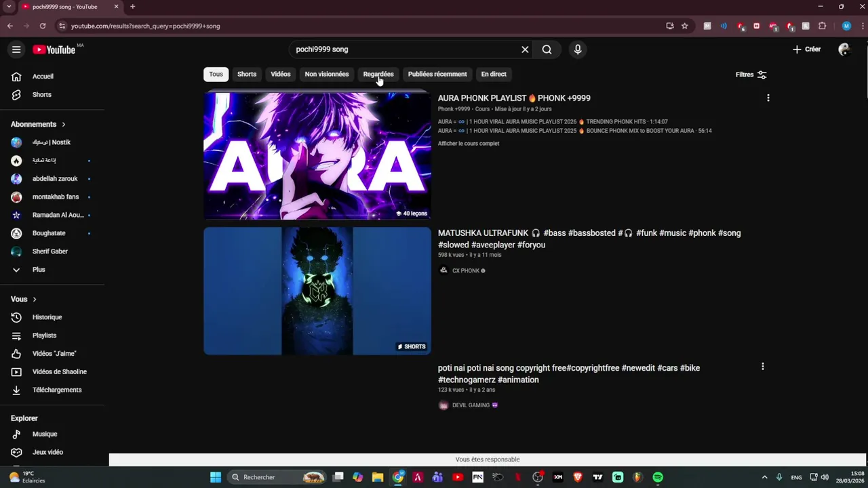The image size is (868, 488).
Task: Select the Non visionnées chip
Action: coord(327,74)
